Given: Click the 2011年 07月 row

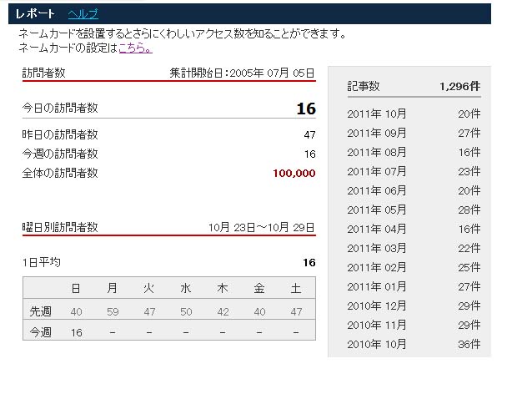Looking at the screenshot, I should (414, 171).
